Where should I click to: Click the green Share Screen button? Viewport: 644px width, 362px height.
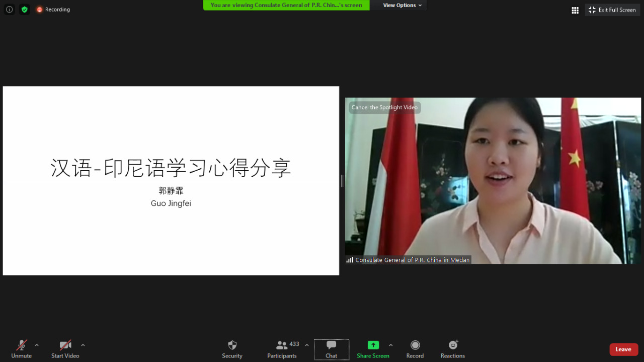click(x=373, y=349)
